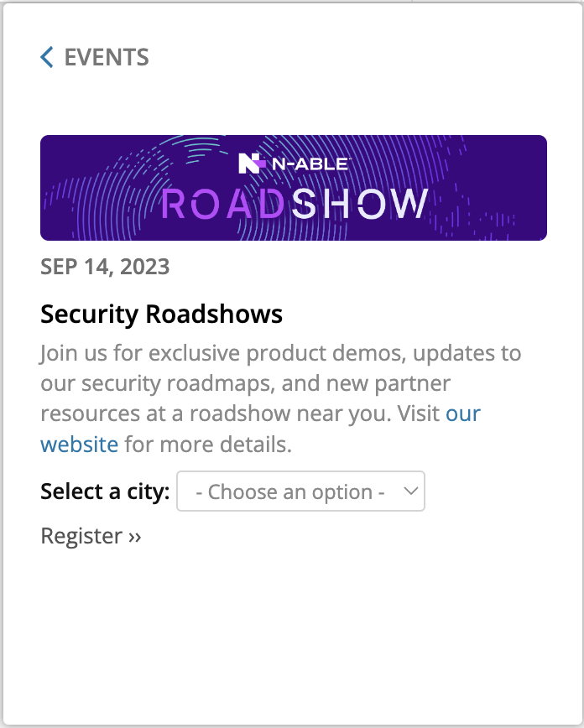
Task: Open the Roadshow banner image
Action: (x=294, y=188)
